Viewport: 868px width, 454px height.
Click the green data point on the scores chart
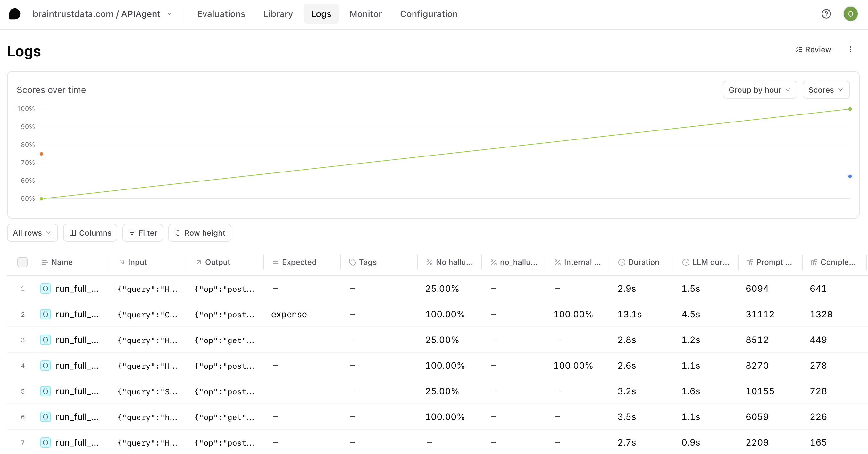(41, 198)
